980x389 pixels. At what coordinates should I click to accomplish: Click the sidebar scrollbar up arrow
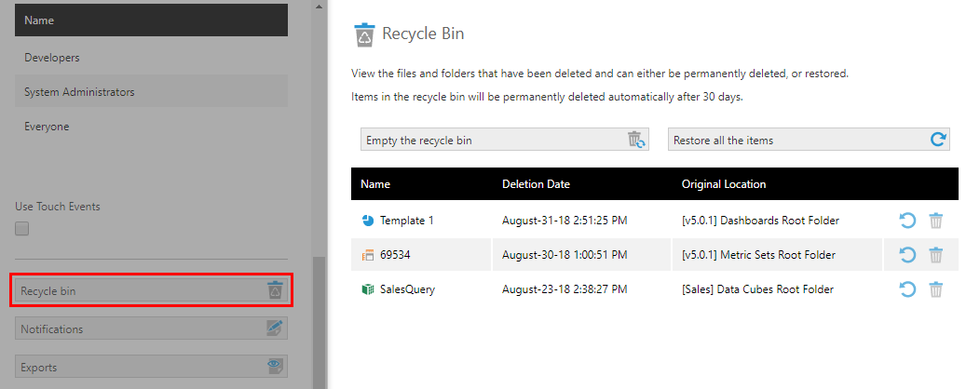click(x=319, y=7)
